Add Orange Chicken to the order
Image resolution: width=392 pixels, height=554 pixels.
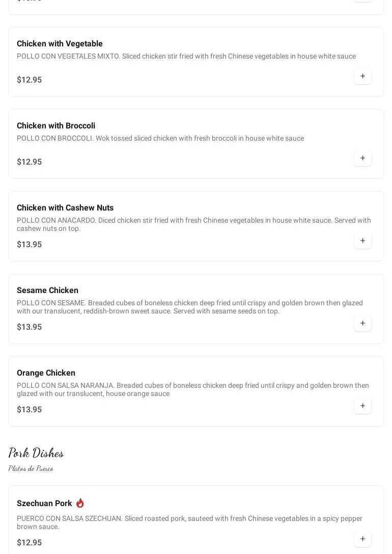tap(362, 406)
